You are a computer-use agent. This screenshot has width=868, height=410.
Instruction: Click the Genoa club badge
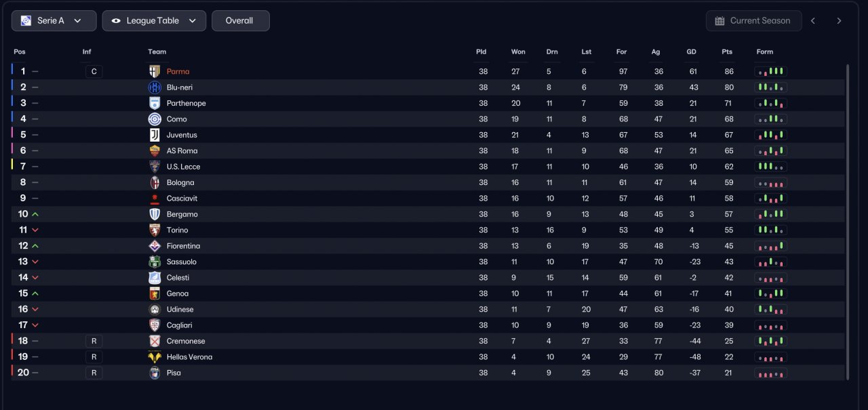tap(155, 293)
